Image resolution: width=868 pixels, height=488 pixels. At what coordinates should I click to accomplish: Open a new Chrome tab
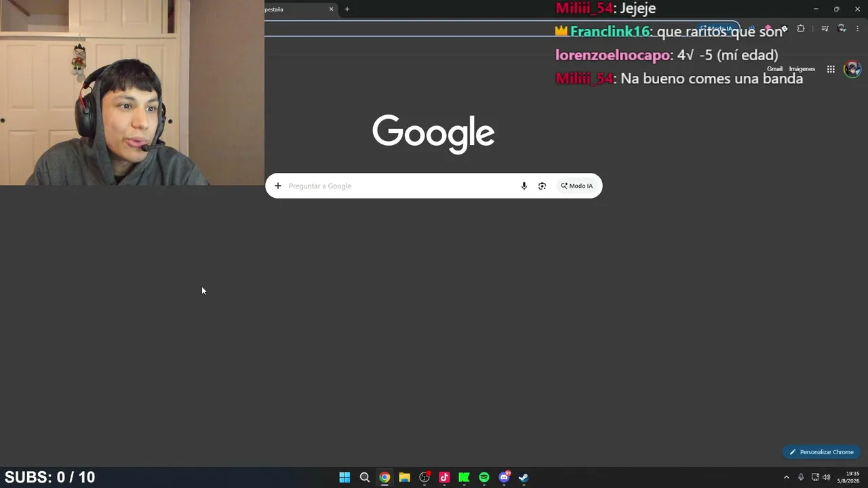(x=347, y=9)
